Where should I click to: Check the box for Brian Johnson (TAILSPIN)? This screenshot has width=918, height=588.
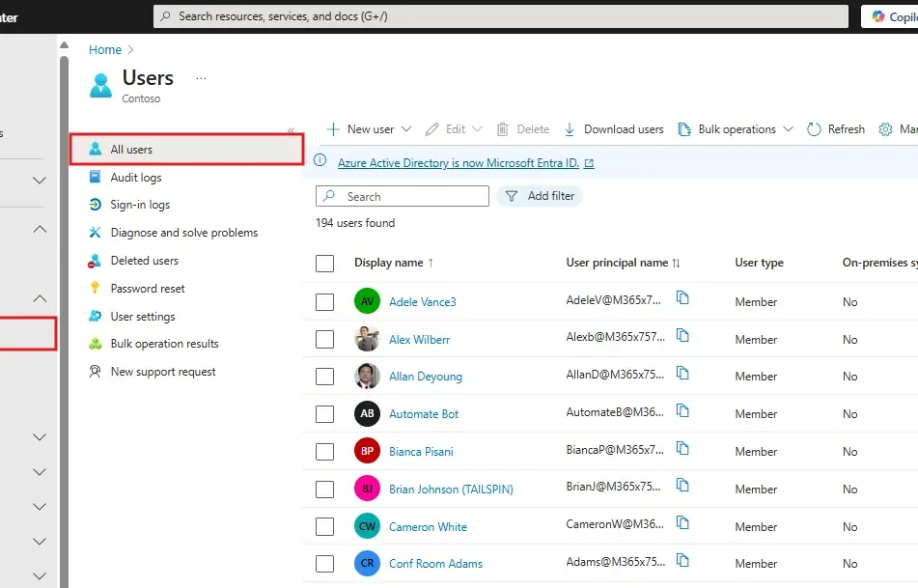(325, 489)
